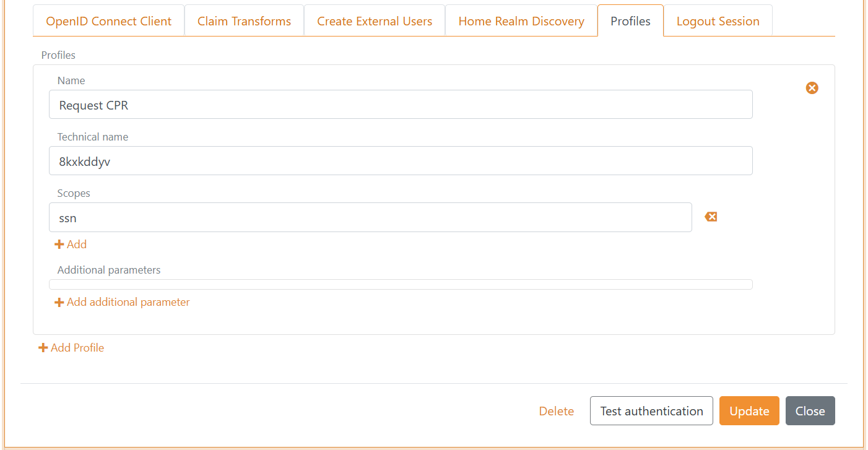
Task: Click the Additional parameters input field
Action: [x=401, y=283]
